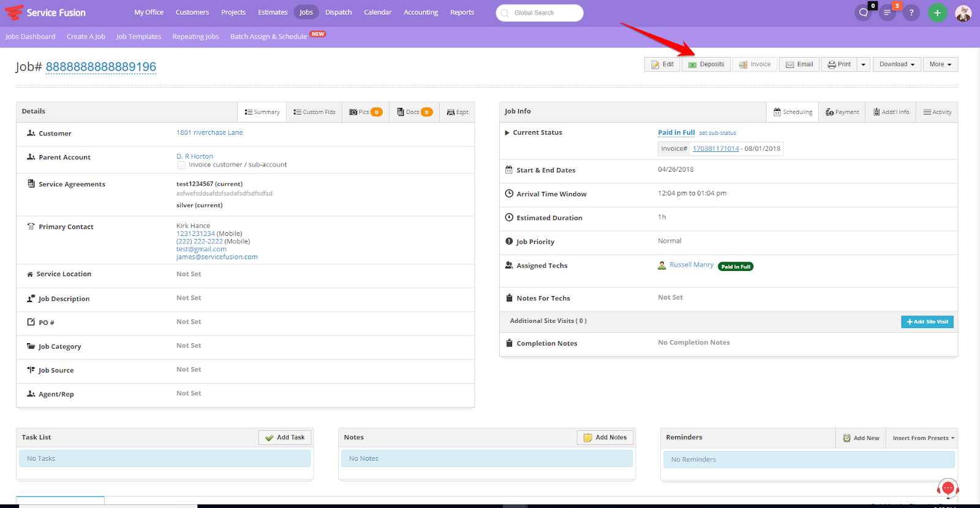Click Add Site Visit button

coord(927,322)
